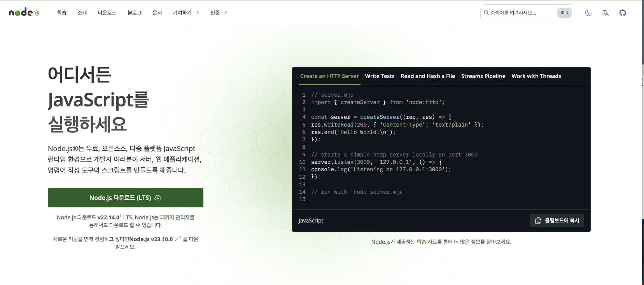Select the Write Tests tab

[x=380, y=76]
